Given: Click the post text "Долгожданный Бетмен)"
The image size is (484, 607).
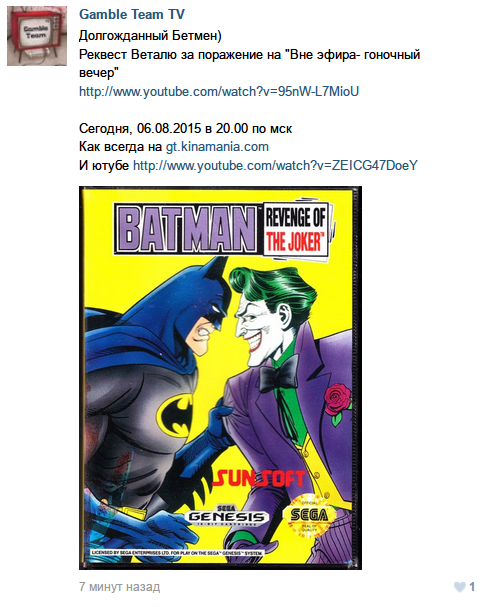Looking at the screenshot, I should [x=150, y=36].
